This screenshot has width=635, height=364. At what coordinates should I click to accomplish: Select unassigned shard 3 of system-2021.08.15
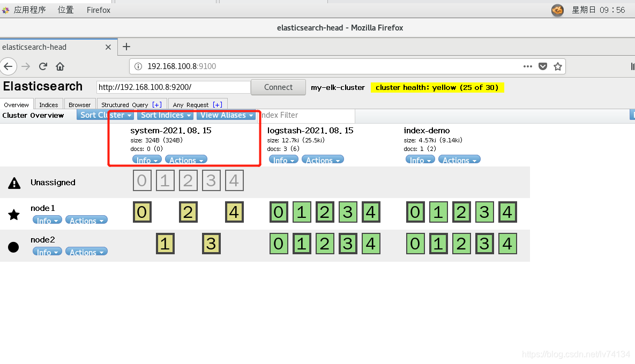211,180
